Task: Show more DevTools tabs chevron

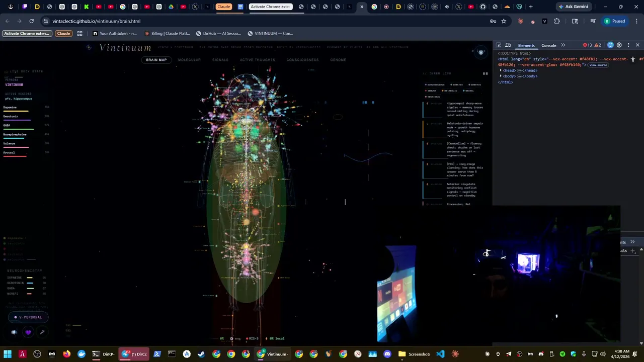Action: point(563,45)
